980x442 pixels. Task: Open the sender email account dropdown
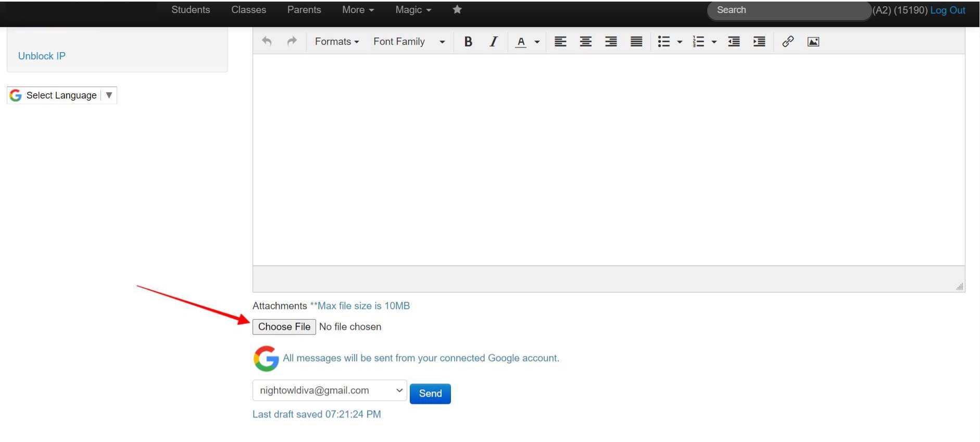click(x=330, y=390)
